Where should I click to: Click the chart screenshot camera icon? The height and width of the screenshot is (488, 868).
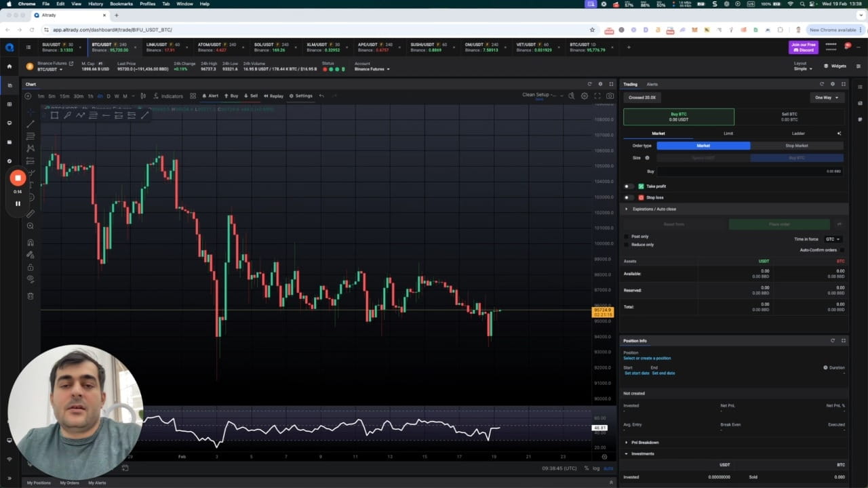pyautogui.click(x=610, y=96)
